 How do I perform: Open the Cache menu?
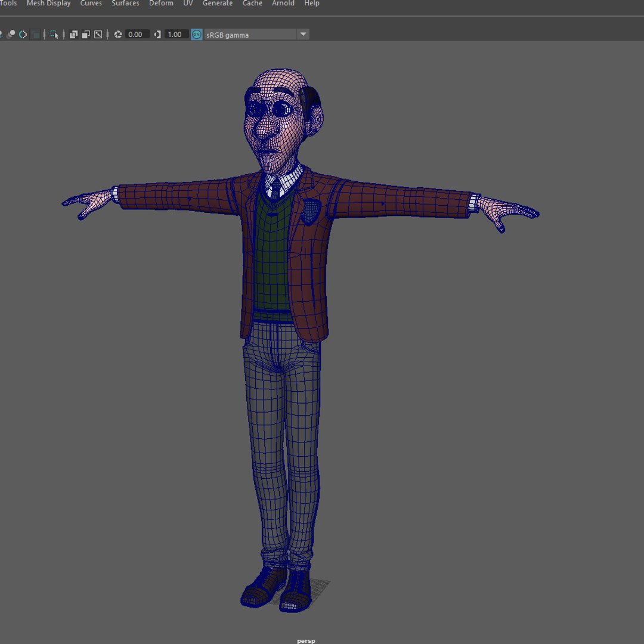tap(252, 4)
